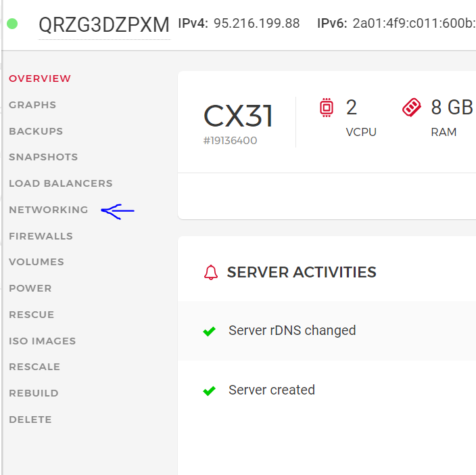Select the Power sidebar item
Image resolution: width=476 pixels, height=475 pixels.
tap(30, 288)
